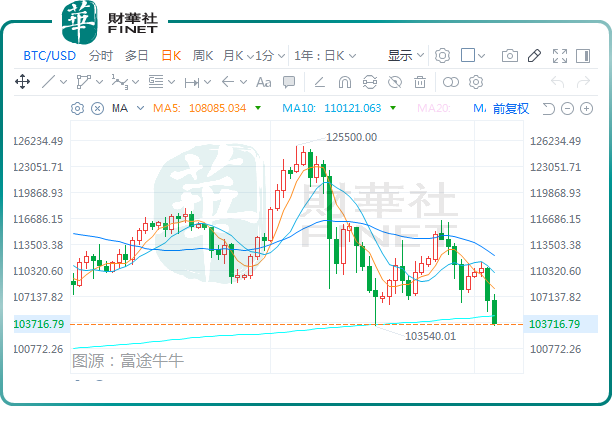Select the pencil drawing icon
612x426 pixels.
(x=535, y=56)
